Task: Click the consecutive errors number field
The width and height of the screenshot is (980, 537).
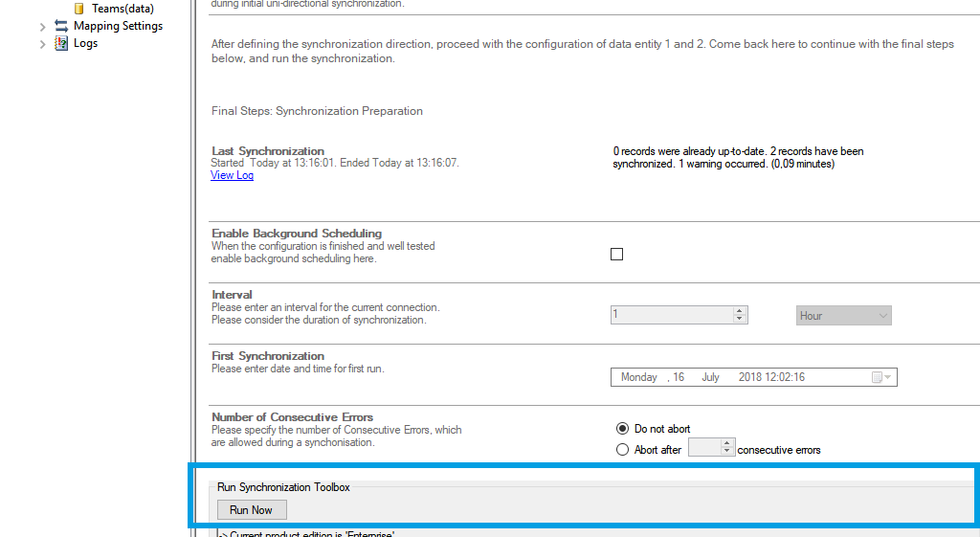Action: point(703,448)
